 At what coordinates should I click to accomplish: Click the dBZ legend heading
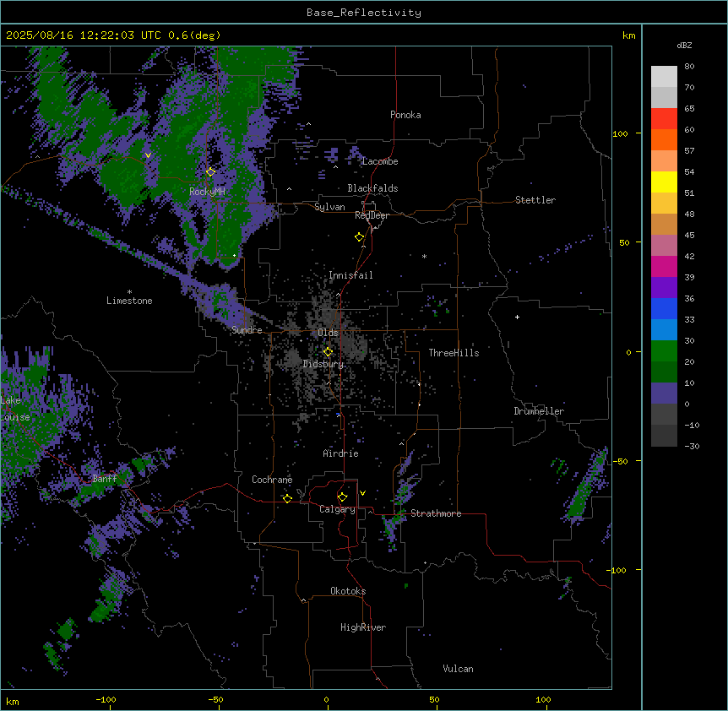(684, 45)
